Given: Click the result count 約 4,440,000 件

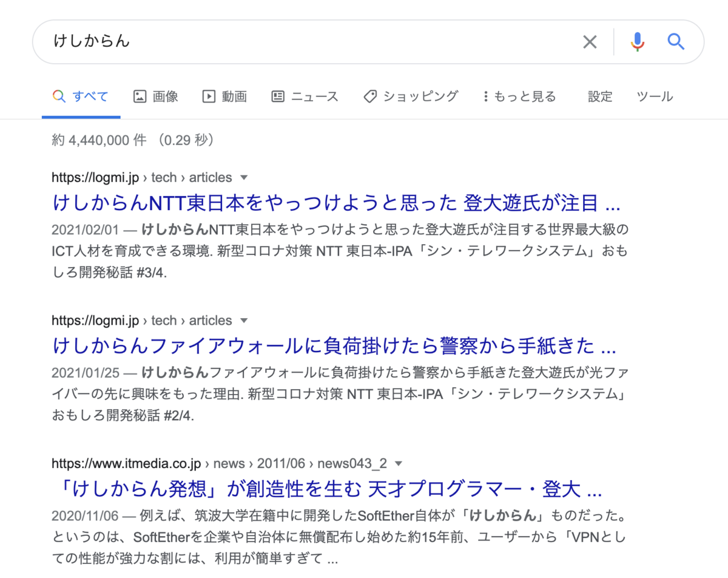Looking at the screenshot, I should pyautogui.click(x=99, y=140).
